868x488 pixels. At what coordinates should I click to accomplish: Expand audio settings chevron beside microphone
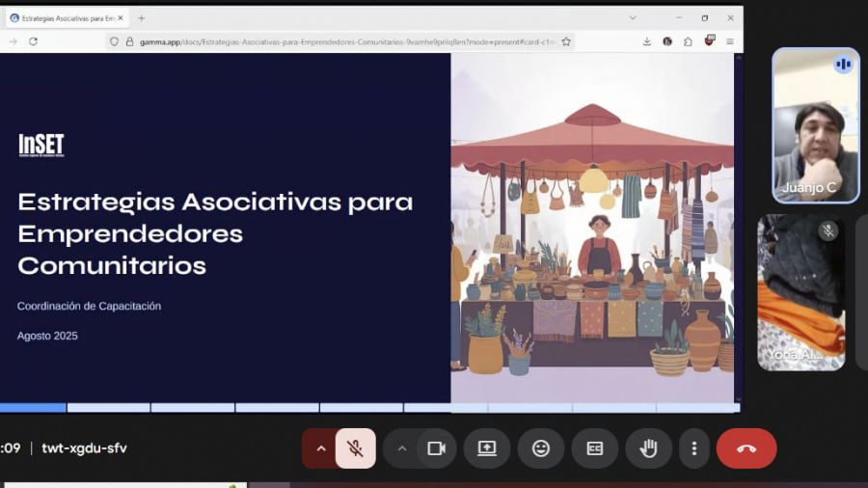pyautogui.click(x=320, y=448)
